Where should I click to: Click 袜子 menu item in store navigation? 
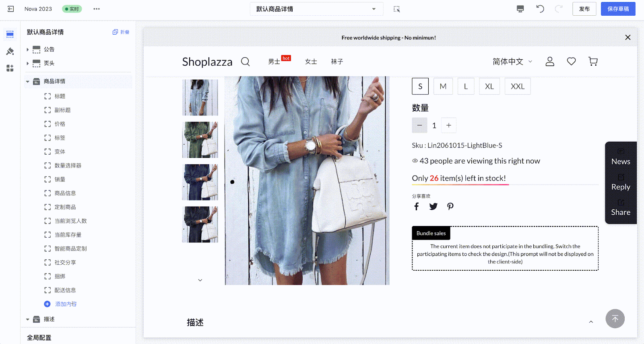pos(337,62)
